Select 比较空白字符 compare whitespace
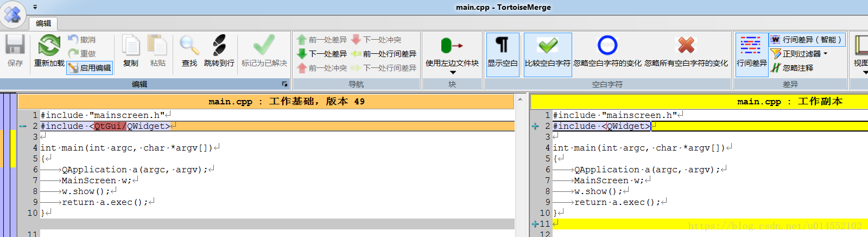868x237 pixels. tap(548, 54)
